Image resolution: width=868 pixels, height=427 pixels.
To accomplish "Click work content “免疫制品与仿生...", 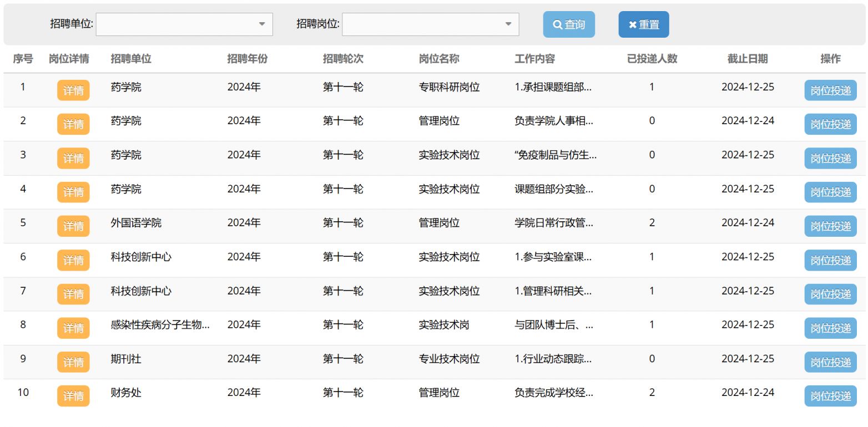I will pyautogui.click(x=556, y=155).
